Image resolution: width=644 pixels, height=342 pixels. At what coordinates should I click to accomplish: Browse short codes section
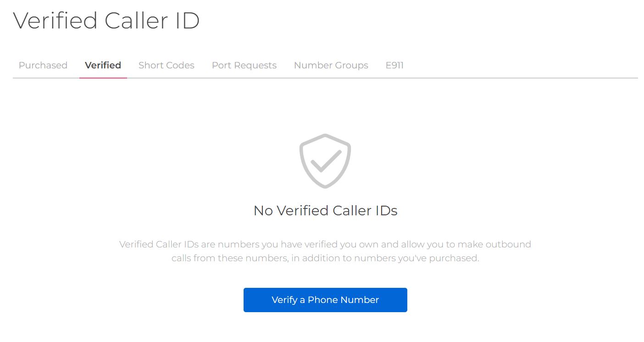click(x=166, y=65)
